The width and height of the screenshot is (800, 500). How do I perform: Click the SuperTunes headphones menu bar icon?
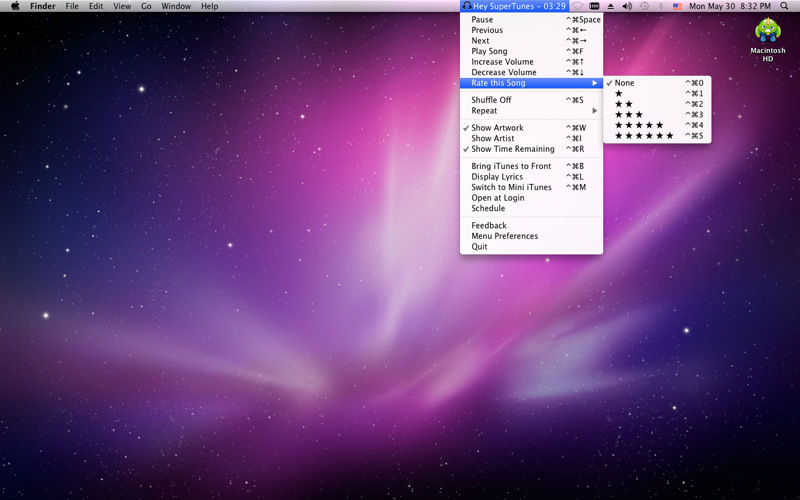coord(466,6)
